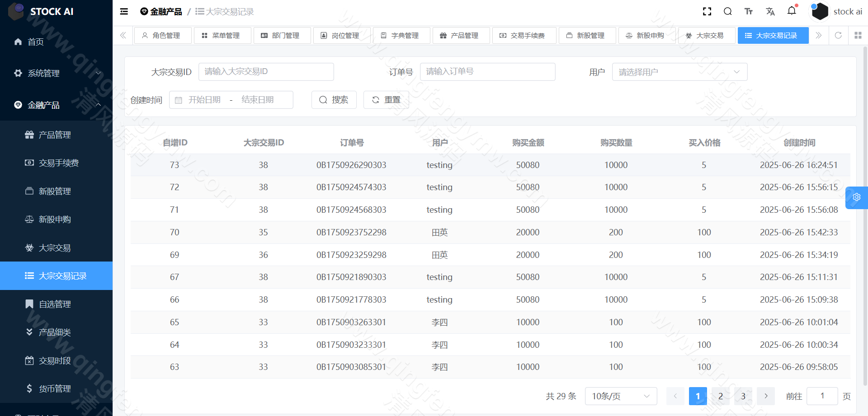This screenshot has height=416, width=868.
Task: Click the notification bell icon
Action: tap(792, 11)
